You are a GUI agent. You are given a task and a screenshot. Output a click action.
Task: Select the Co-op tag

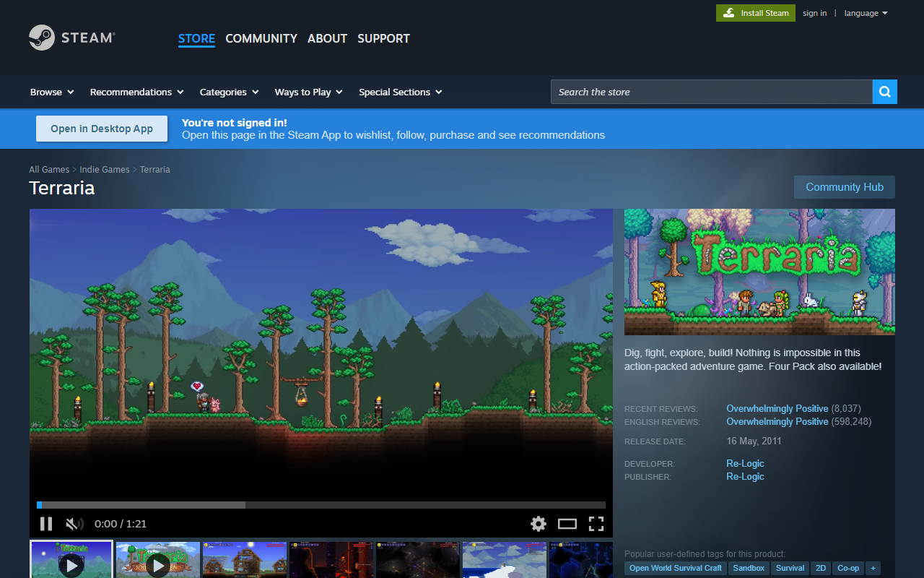pyautogui.click(x=848, y=568)
